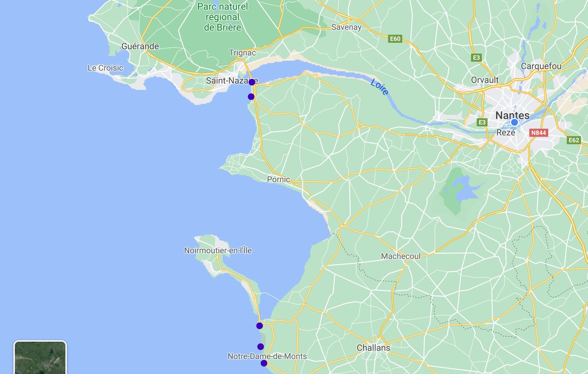Click the E3 shield left of Nantes
The image size is (588, 374).
click(482, 122)
